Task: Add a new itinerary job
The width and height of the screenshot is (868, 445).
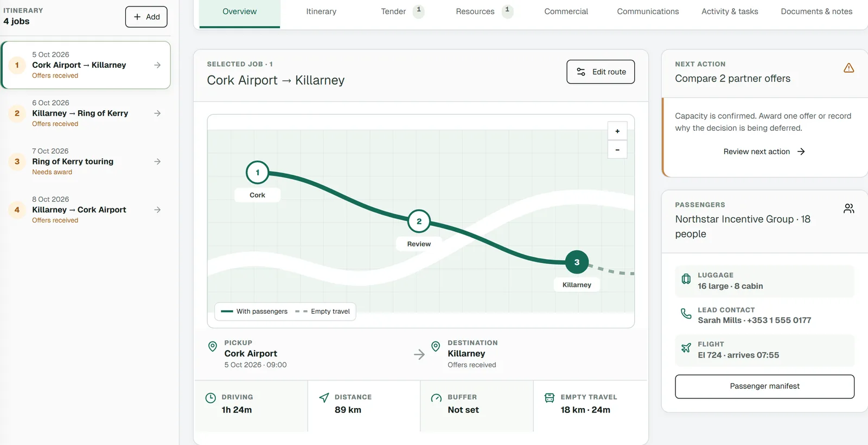Action: pos(146,17)
